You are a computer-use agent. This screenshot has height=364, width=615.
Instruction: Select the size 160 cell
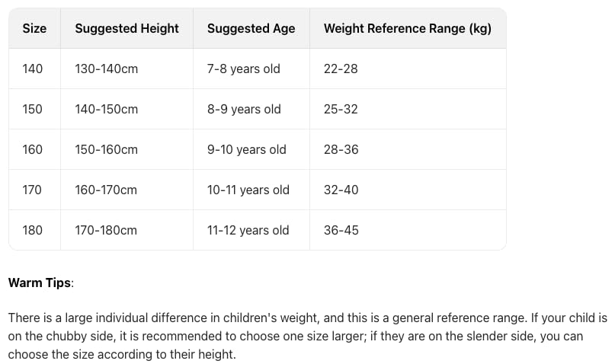point(33,150)
